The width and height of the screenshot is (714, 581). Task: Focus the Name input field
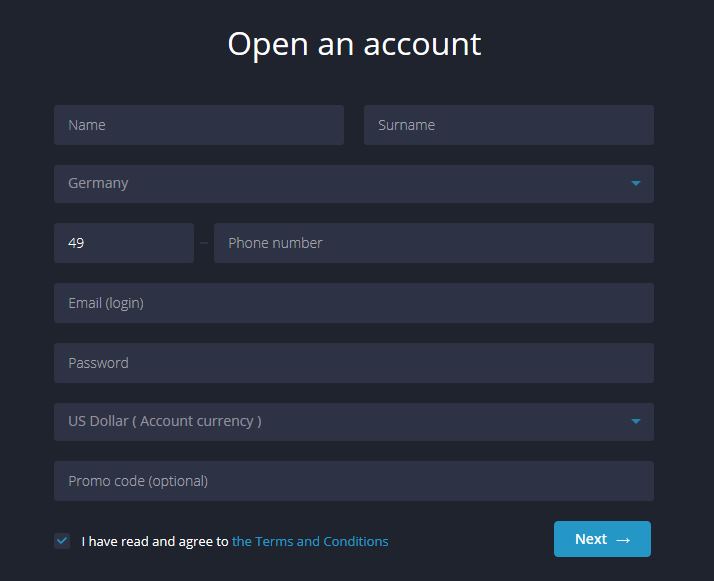coord(199,125)
